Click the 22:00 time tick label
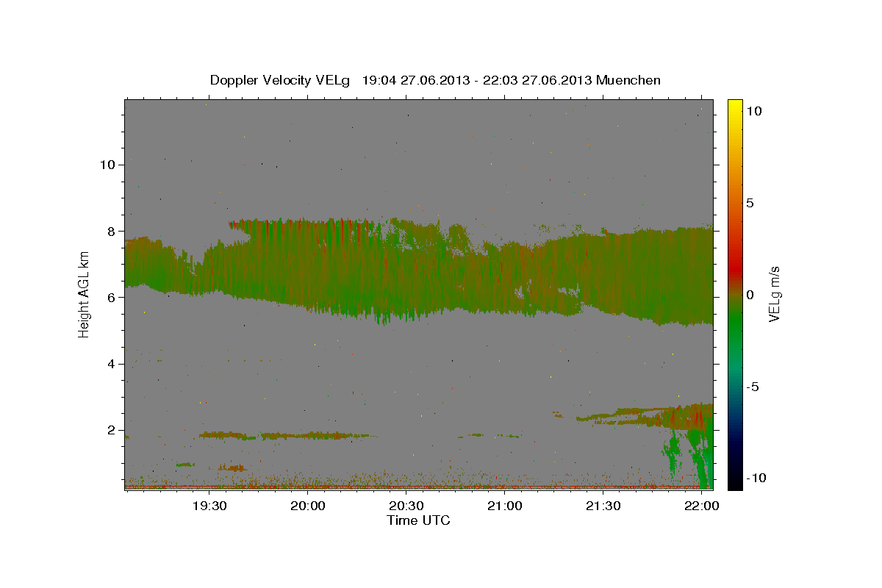 [701, 506]
